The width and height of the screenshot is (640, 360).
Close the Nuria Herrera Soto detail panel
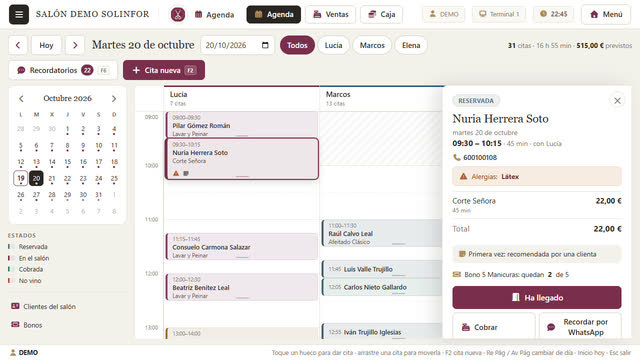[x=617, y=100]
